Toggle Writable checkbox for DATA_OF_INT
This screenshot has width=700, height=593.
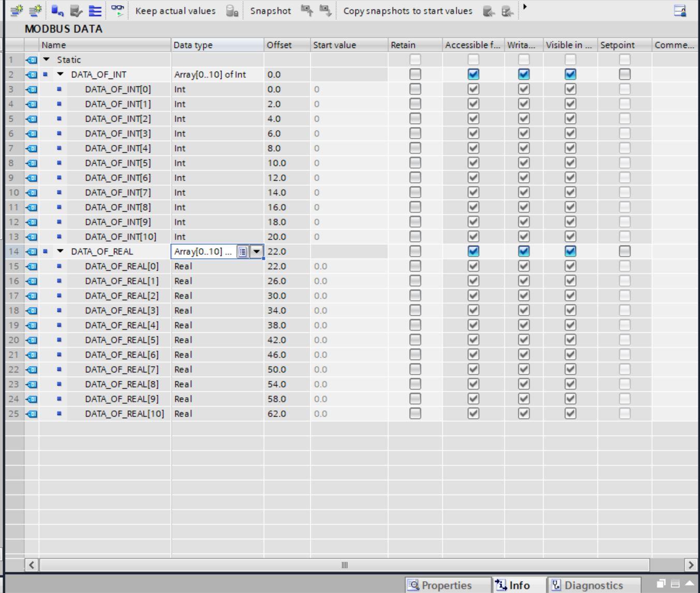pos(524,75)
